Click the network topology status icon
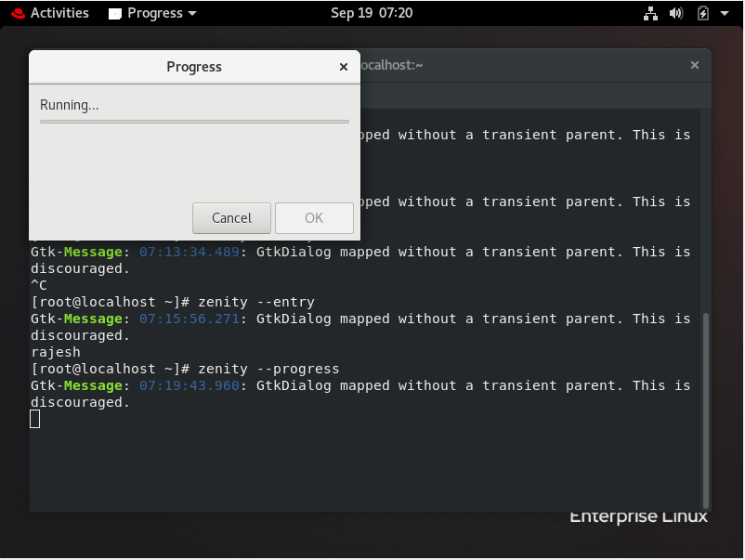The height and width of the screenshot is (560, 745). coord(650,13)
